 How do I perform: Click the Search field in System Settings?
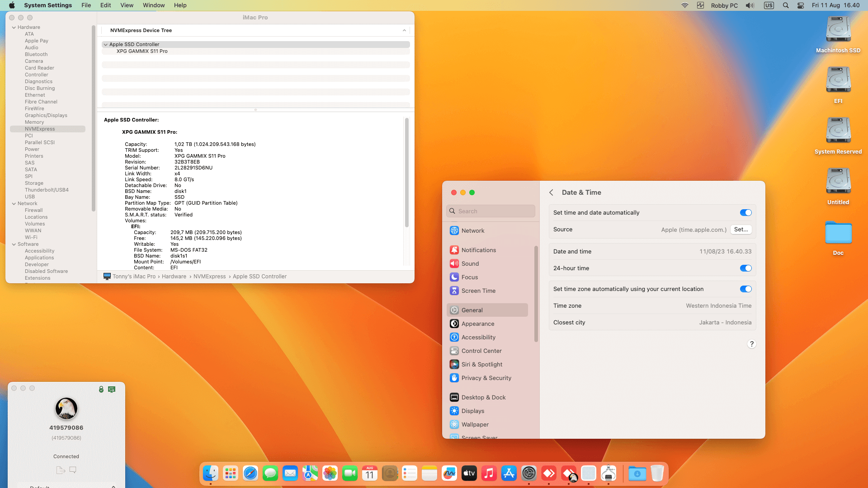coord(491,211)
